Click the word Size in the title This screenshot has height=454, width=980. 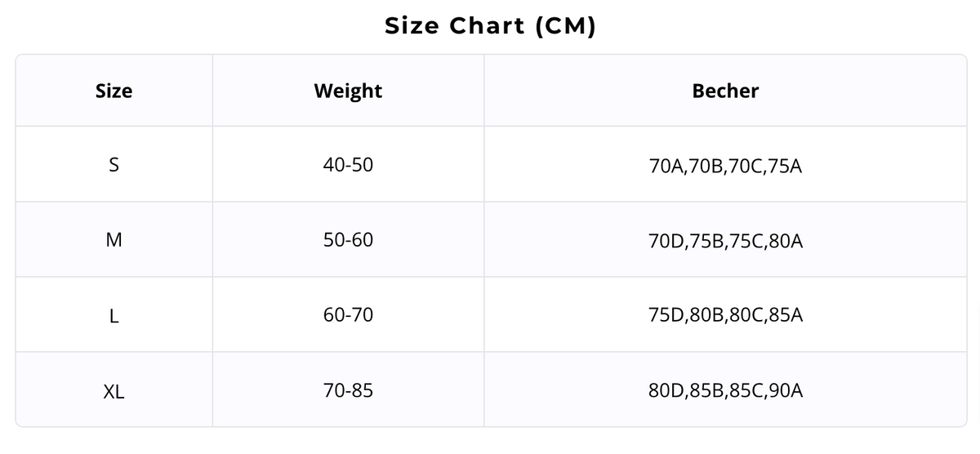(x=412, y=26)
